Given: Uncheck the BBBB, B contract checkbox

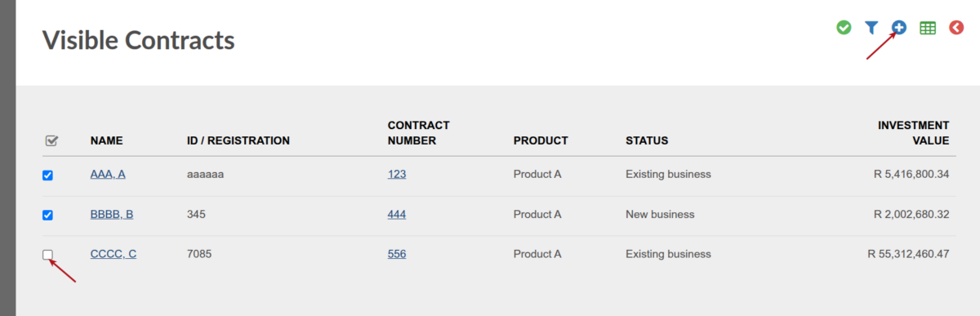Looking at the screenshot, I should [x=47, y=215].
